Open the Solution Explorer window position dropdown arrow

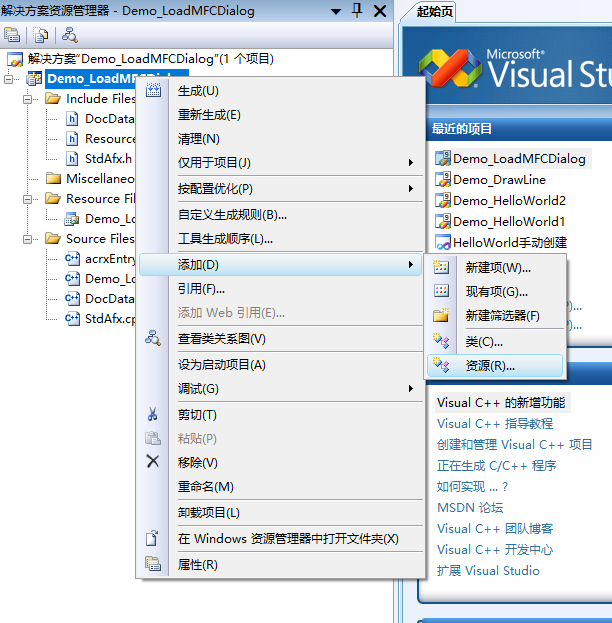336,11
